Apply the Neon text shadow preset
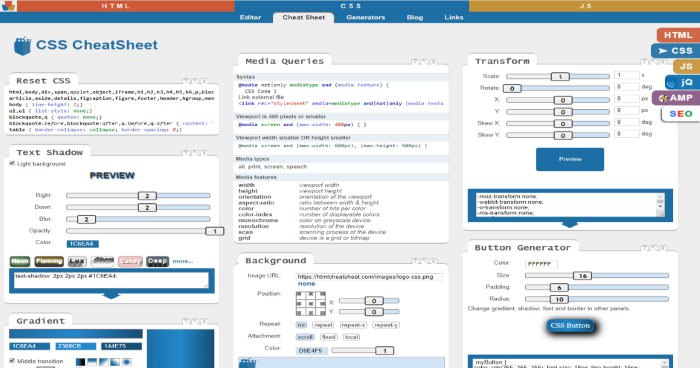The image size is (700, 368). 20,261
